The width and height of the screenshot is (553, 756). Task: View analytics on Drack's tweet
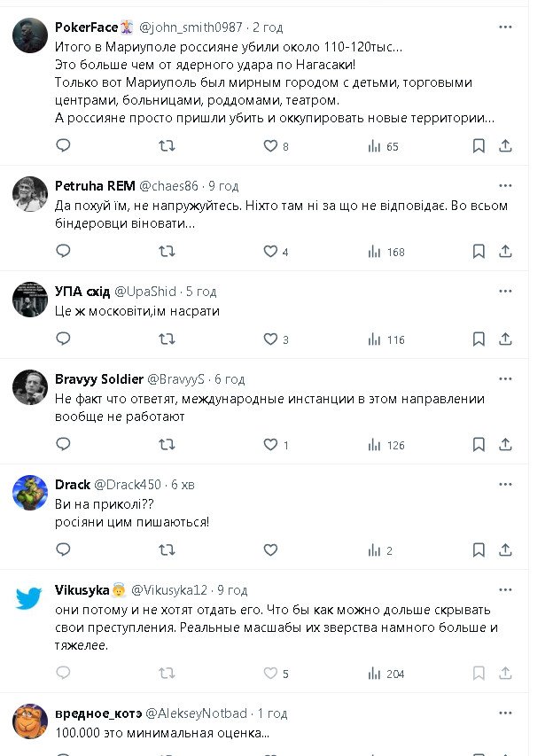click(x=375, y=550)
